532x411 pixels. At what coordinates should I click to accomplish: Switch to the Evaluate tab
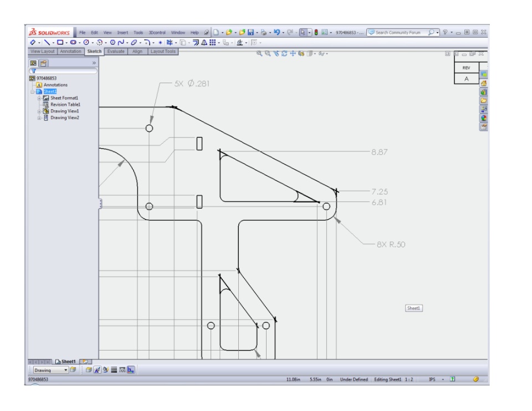coord(116,51)
